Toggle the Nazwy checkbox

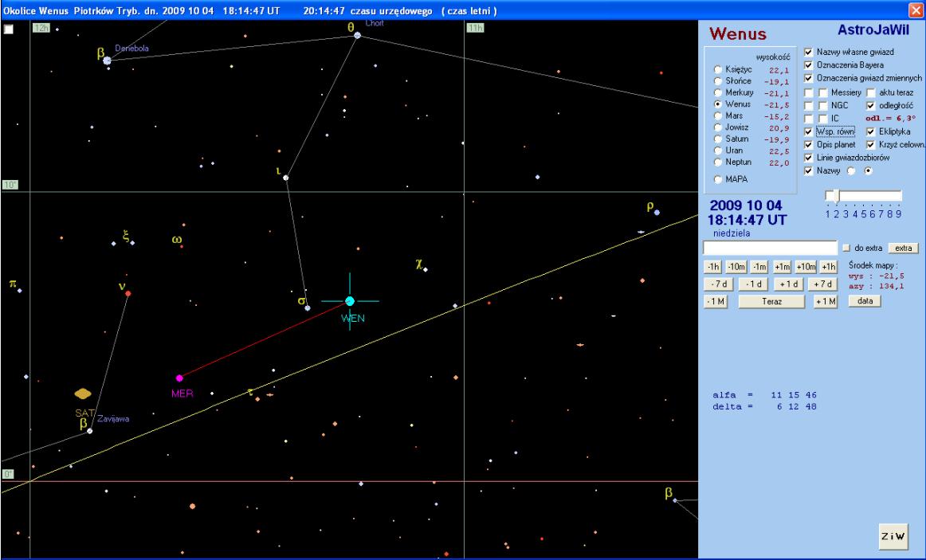click(x=809, y=170)
